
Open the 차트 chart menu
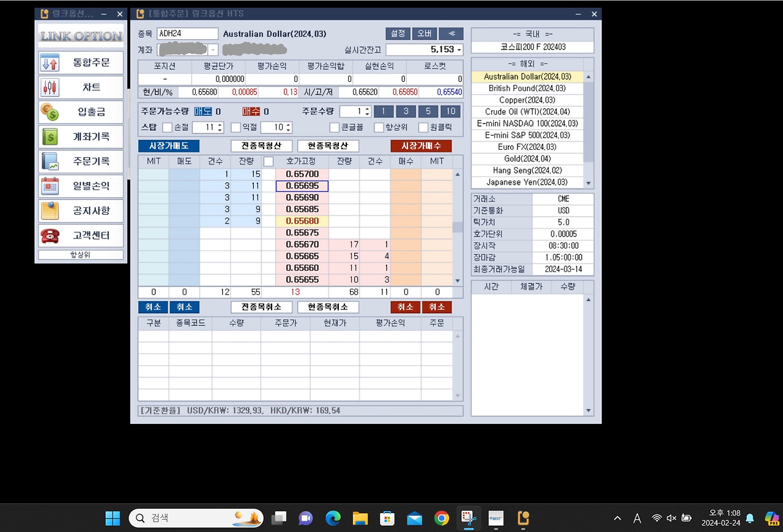(x=81, y=87)
